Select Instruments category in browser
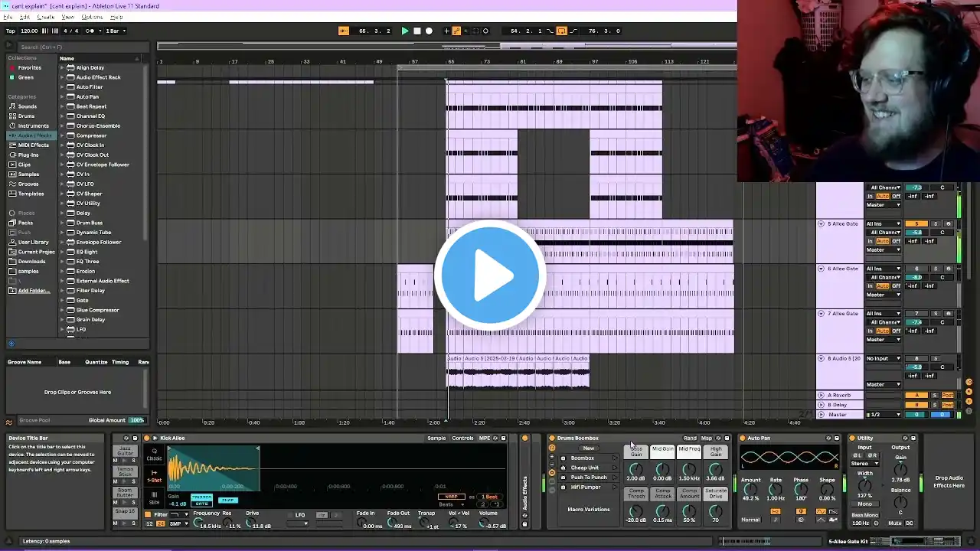 (33, 126)
